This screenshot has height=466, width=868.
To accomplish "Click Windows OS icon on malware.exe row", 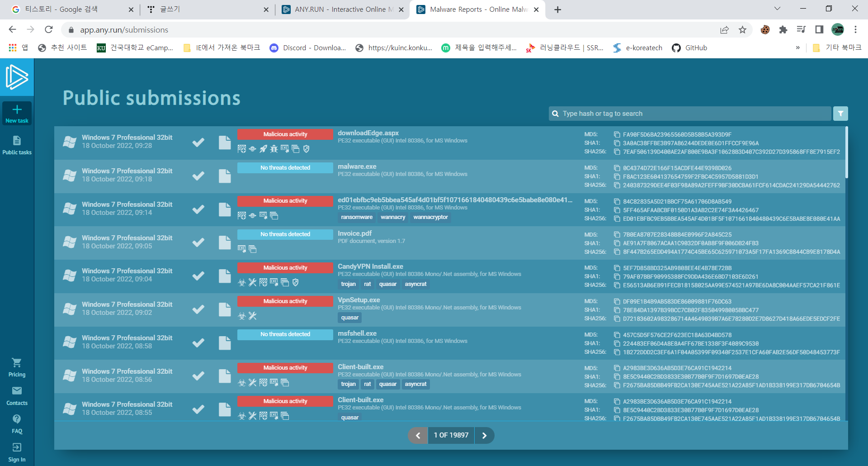I will point(70,176).
